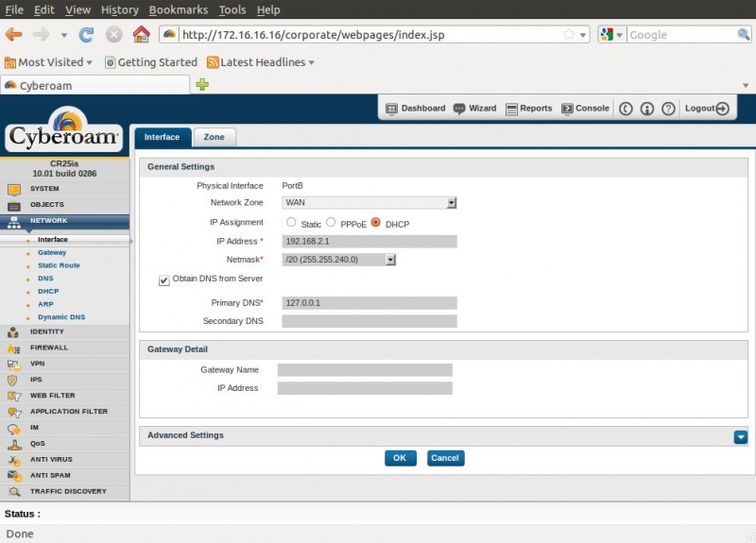The image size is (756, 543).
Task: Click the Gateway Name input field
Action: (x=365, y=370)
